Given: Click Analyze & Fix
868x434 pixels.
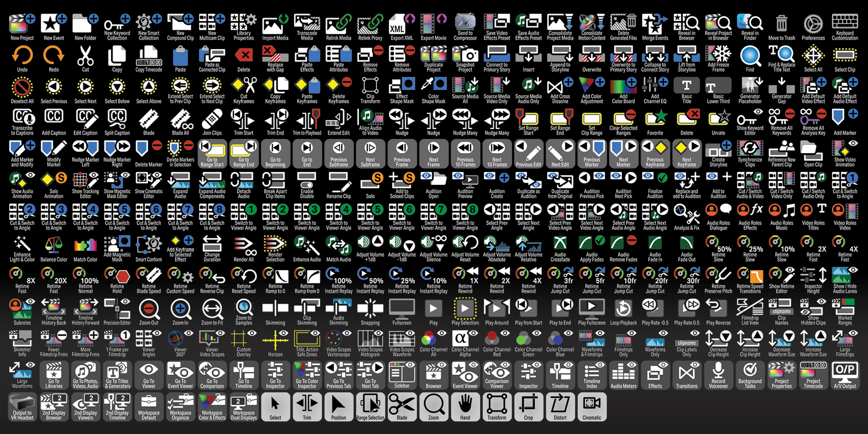Looking at the screenshot, I should (687, 217).
